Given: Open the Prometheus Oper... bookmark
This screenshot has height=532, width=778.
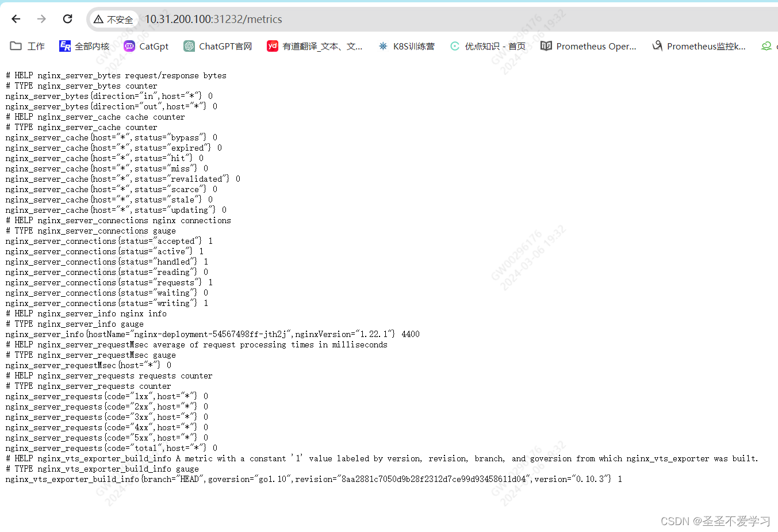Looking at the screenshot, I should [x=588, y=46].
